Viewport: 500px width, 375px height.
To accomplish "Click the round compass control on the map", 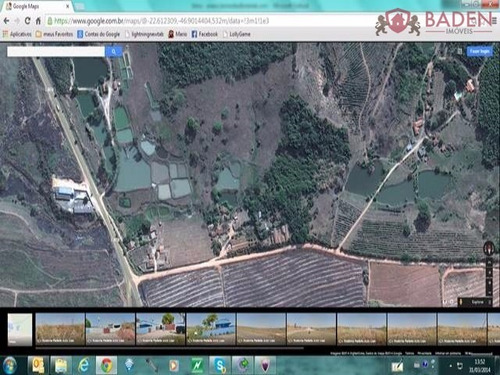I will pyautogui.click(x=489, y=248).
